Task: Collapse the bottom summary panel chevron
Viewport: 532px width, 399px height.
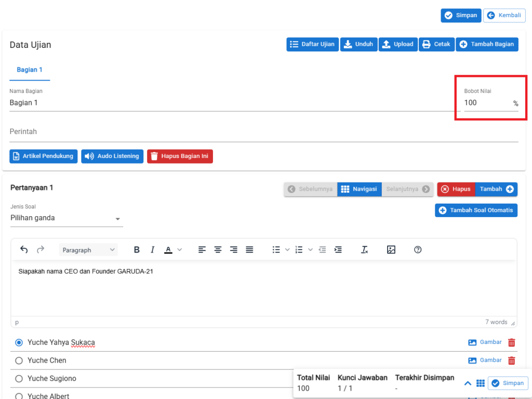Action: click(468, 383)
